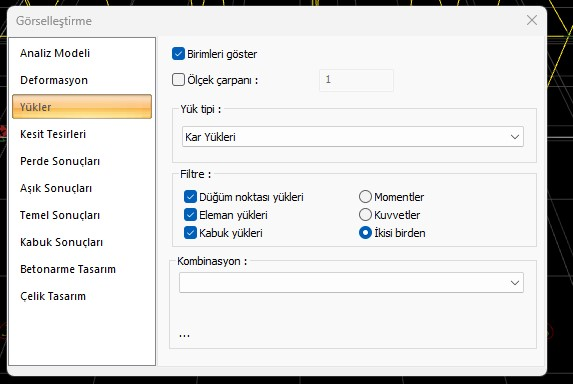Viewport: 573px width, 384px height.
Task: Open the Perde Sonuçları section
Action: coord(82,161)
